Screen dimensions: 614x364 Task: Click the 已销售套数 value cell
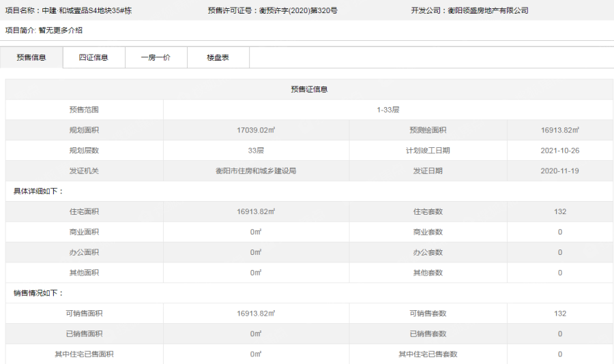point(559,334)
